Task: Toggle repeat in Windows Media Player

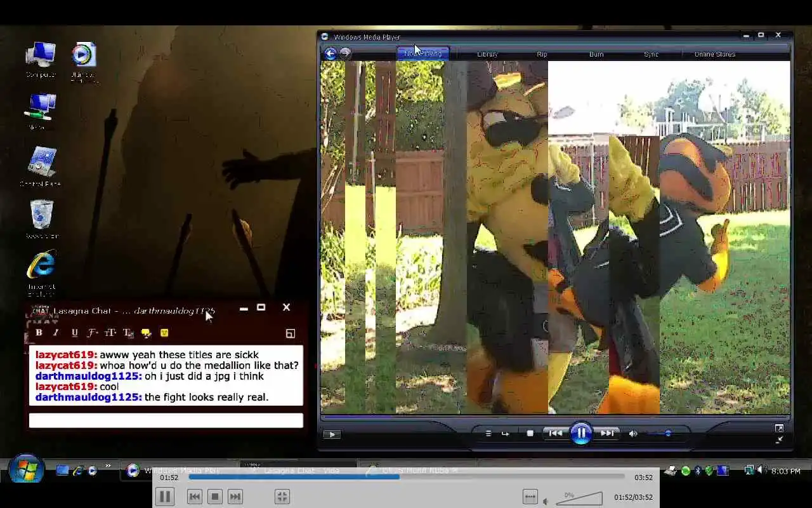Action: click(506, 434)
